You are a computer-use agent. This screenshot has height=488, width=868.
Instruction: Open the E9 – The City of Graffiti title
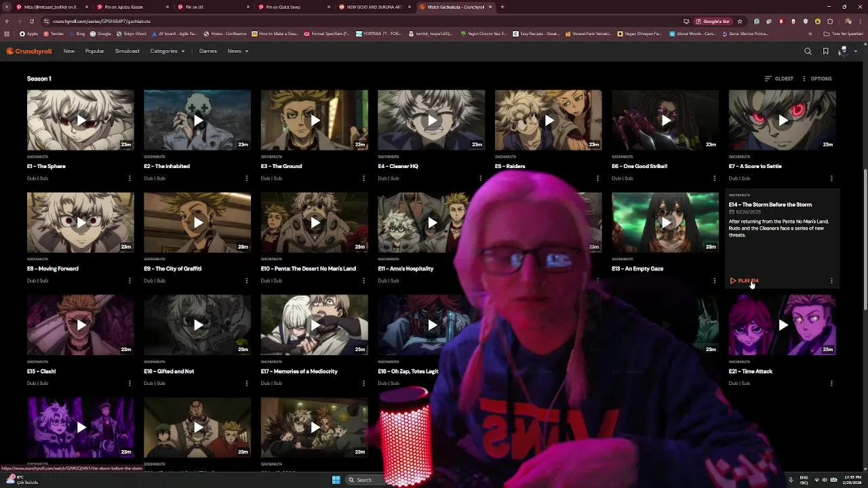click(173, 268)
